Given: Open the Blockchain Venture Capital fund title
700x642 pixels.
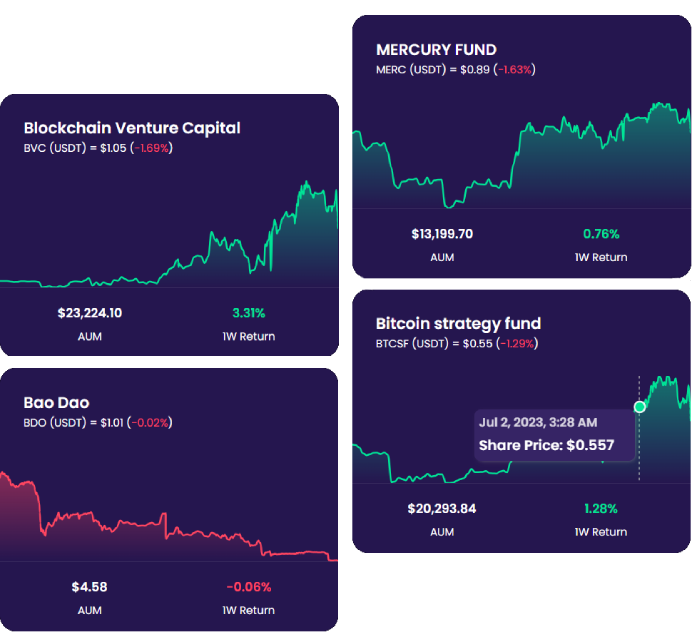Looking at the screenshot, I should [x=132, y=128].
